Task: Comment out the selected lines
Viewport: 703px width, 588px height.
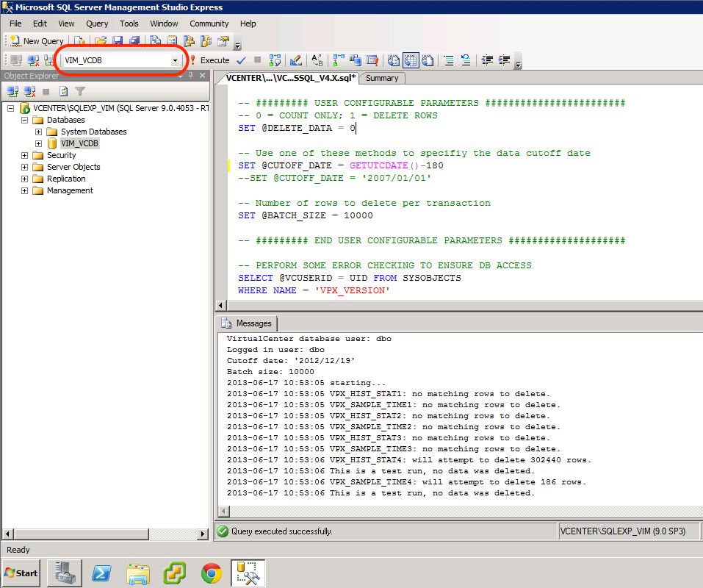Action: [x=448, y=60]
